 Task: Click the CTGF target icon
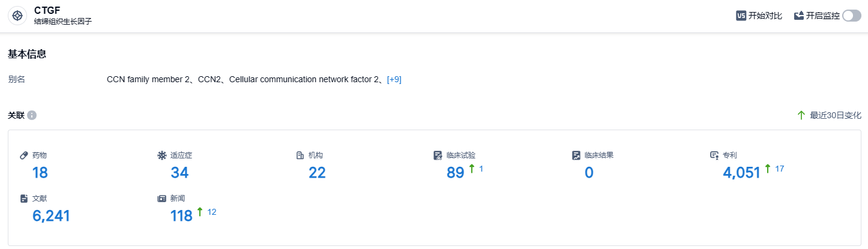[x=17, y=16]
